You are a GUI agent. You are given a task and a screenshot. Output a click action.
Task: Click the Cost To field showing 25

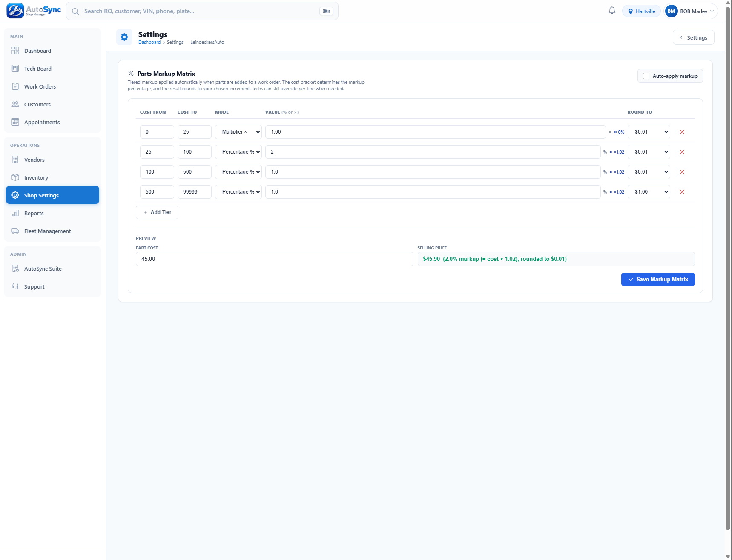click(x=195, y=132)
